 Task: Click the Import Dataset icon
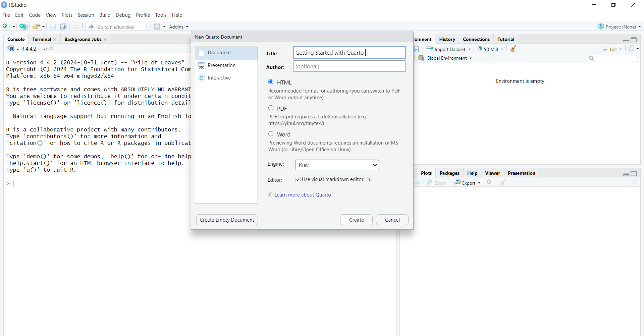pos(430,49)
